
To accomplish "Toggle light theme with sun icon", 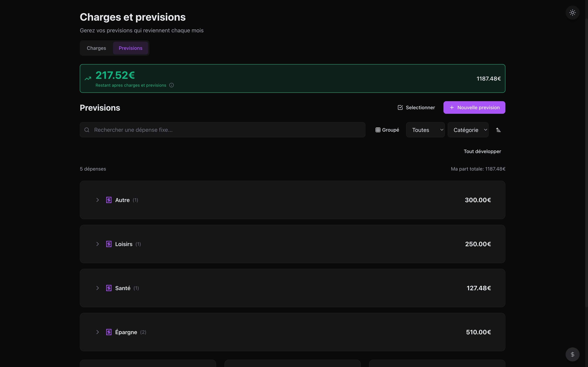I will (x=572, y=13).
